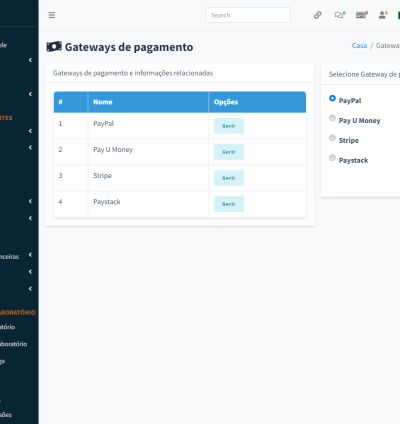This screenshot has width=400, height=424.
Task: Click the 'Gateways de pagamento' page title
Action: [x=129, y=47]
